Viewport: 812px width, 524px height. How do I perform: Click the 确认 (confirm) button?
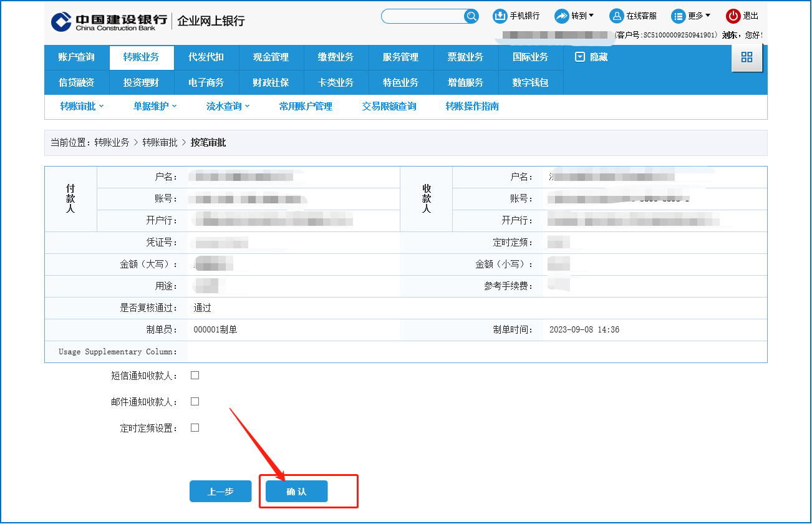(296, 492)
